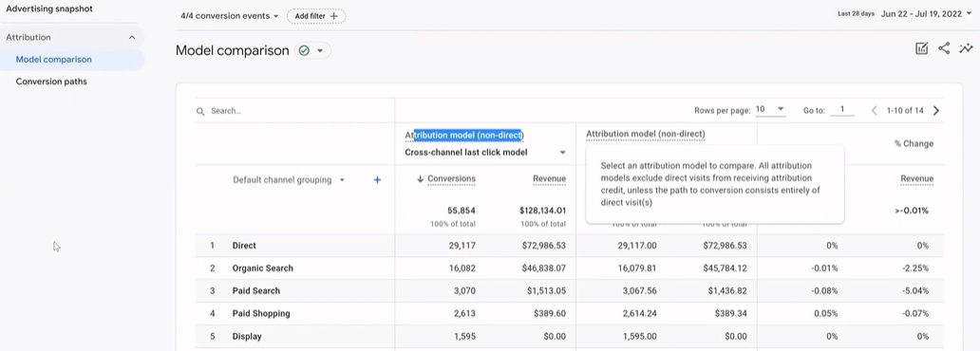Click the Last 28 days label
980x351 pixels.
[856, 13]
